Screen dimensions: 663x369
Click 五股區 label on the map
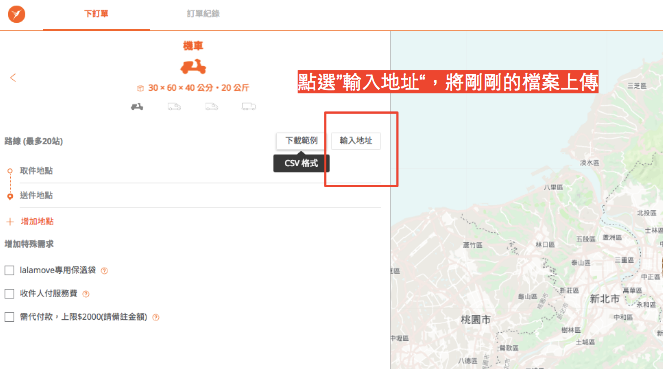point(586,239)
